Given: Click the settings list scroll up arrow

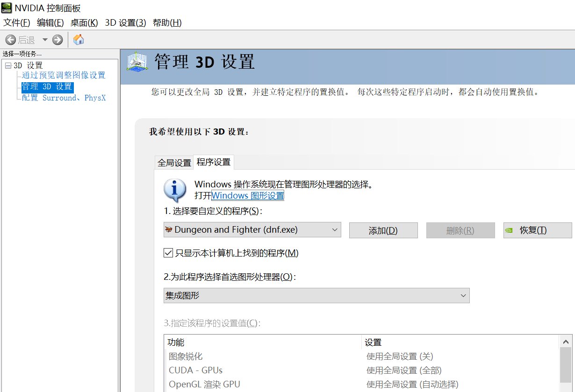Looking at the screenshot, I should coord(566,342).
